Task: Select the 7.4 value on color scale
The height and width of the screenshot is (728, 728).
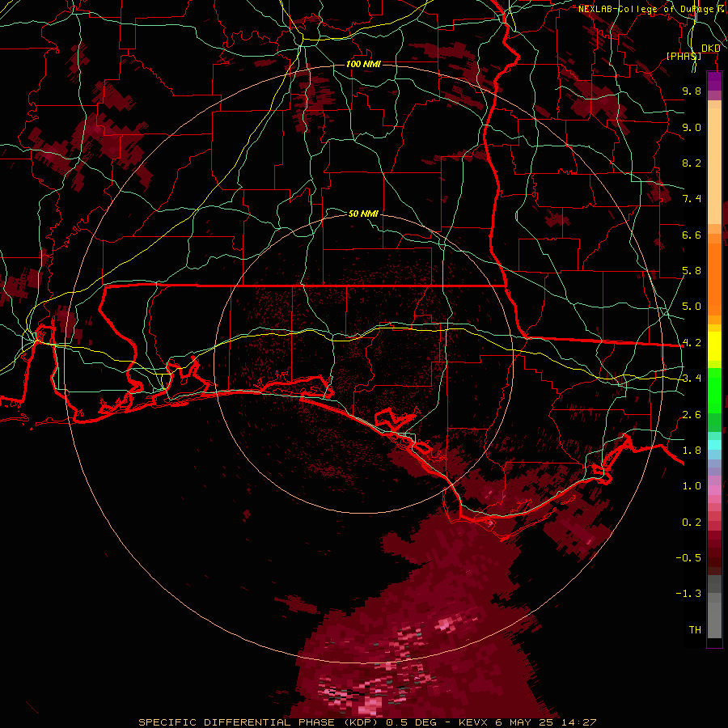Action: click(692, 199)
